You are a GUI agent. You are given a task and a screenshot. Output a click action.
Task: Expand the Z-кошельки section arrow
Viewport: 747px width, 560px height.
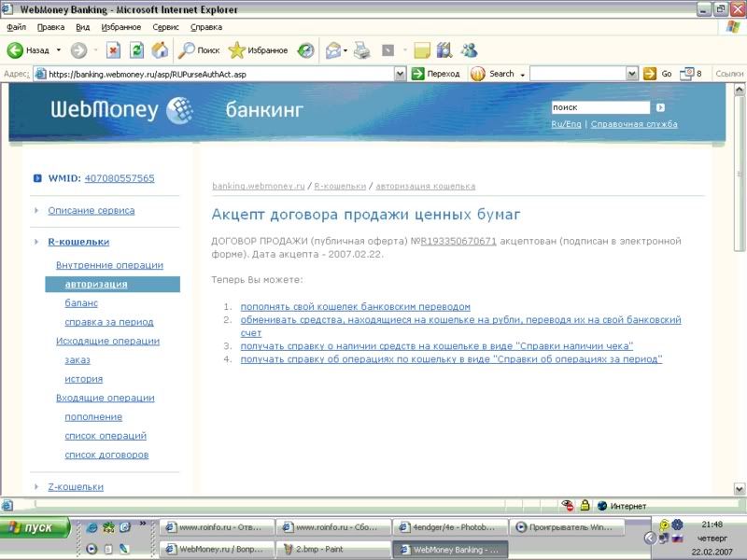[x=36, y=486]
